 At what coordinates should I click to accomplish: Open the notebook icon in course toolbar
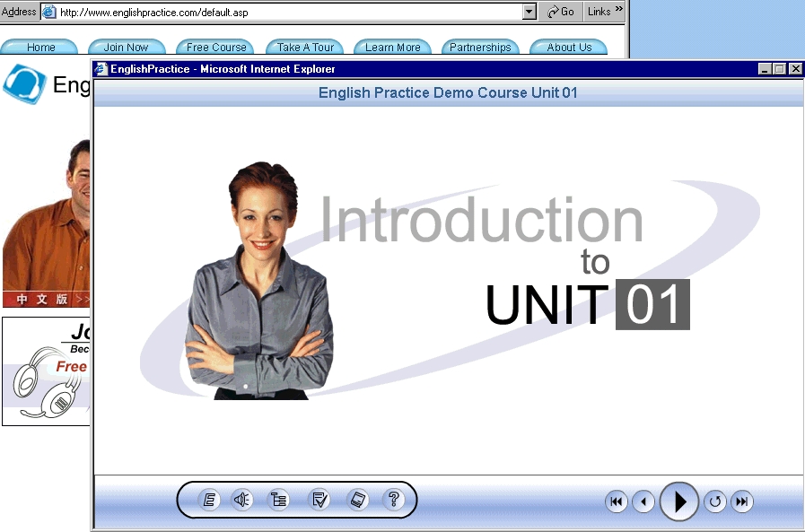357,501
